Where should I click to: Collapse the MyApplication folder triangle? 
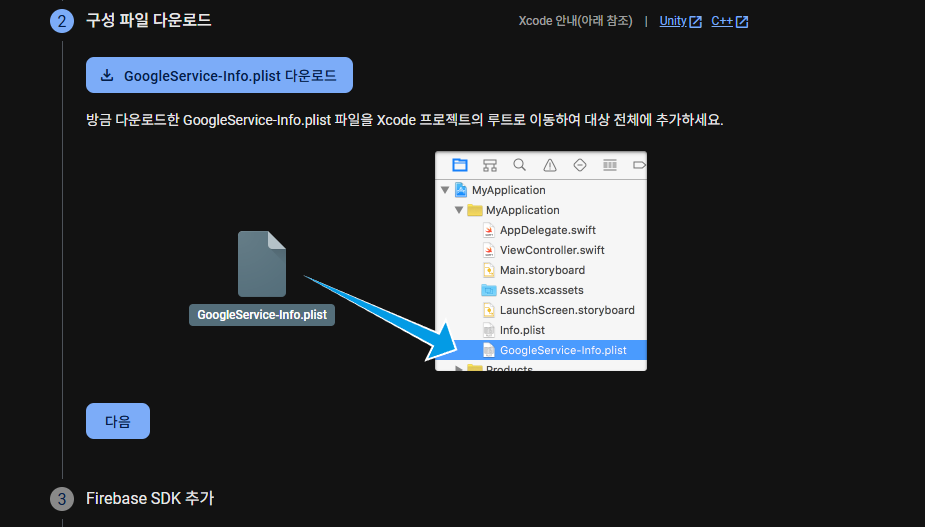(459, 210)
